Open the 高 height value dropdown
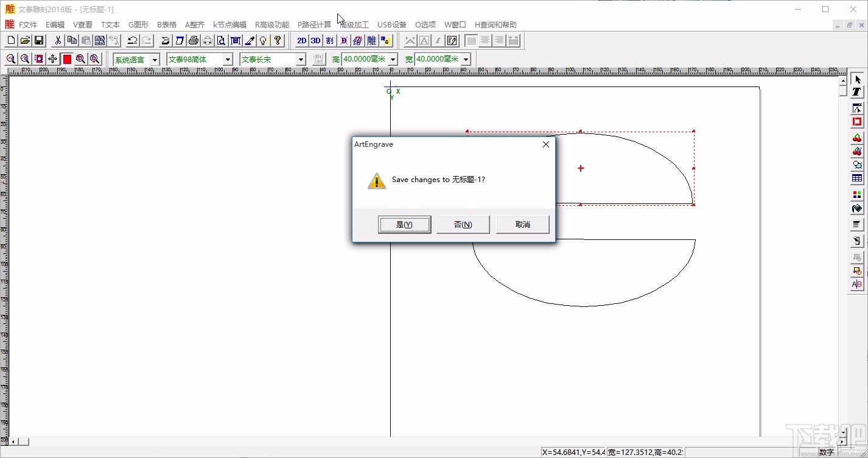The image size is (868, 458). (x=393, y=60)
